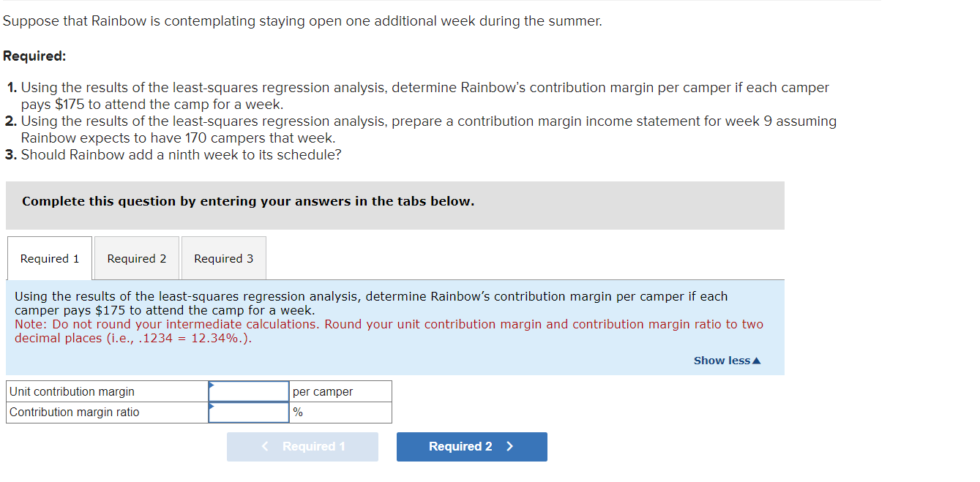Click the blue marker on Unit contribution margin cell
The width and height of the screenshot is (980, 482).
pyautogui.click(x=212, y=385)
